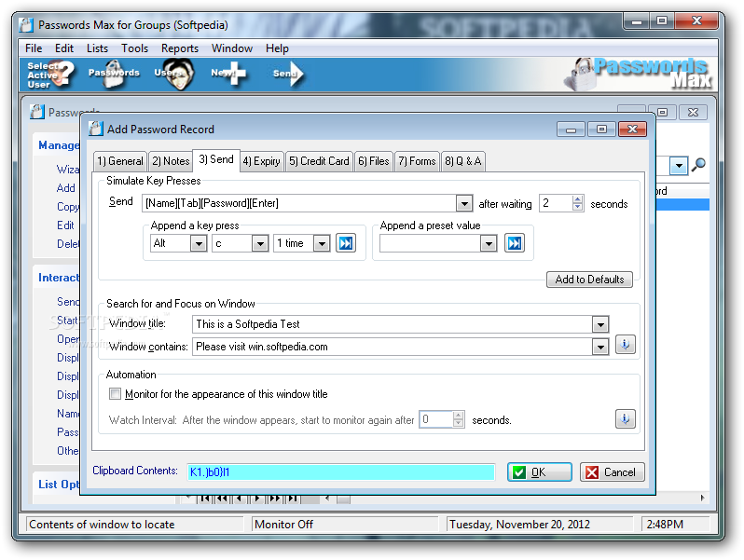The width and height of the screenshot is (744, 560).
Task: Open the 8) Q & A tab
Action: (463, 162)
